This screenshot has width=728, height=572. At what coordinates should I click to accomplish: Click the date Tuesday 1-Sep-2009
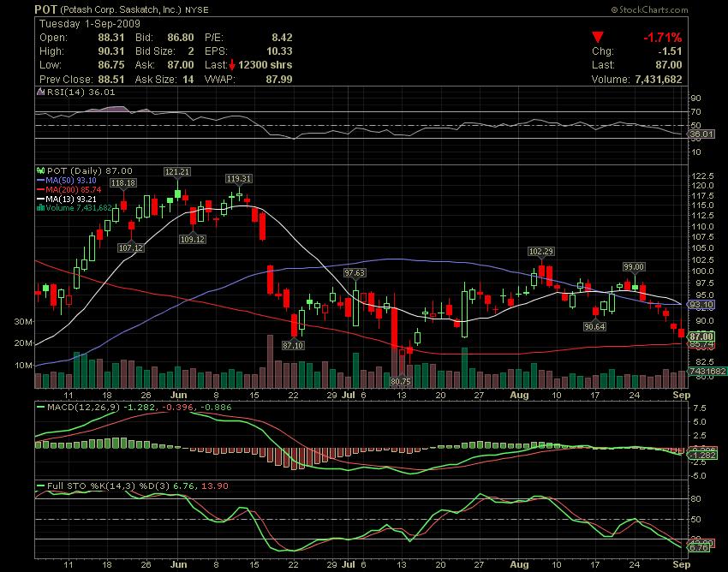coord(90,24)
